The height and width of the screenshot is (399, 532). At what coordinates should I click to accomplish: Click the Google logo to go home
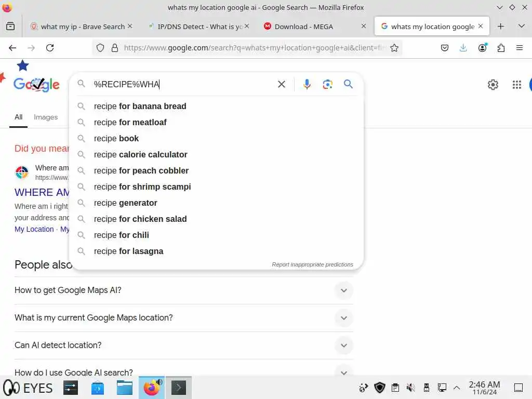coord(37,85)
